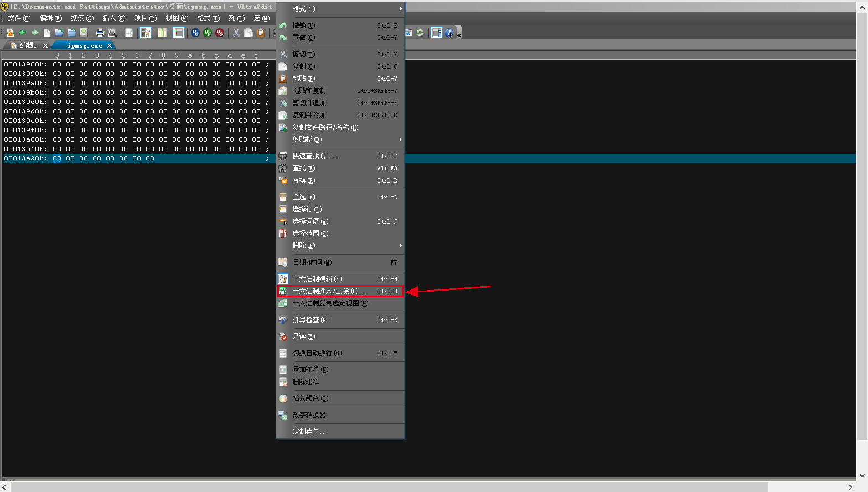
Task: Toggle the column mode toolbar button
Action: pos(162,33)
